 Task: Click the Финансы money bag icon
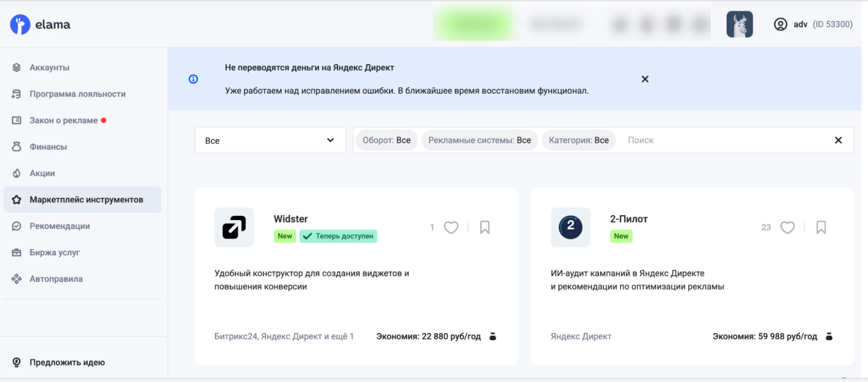17,147
